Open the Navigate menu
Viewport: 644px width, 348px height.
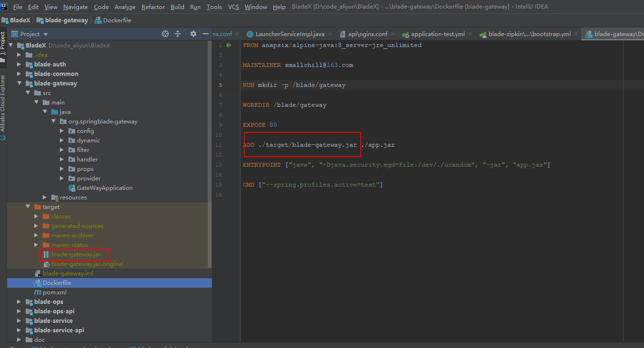click(76, 7)
